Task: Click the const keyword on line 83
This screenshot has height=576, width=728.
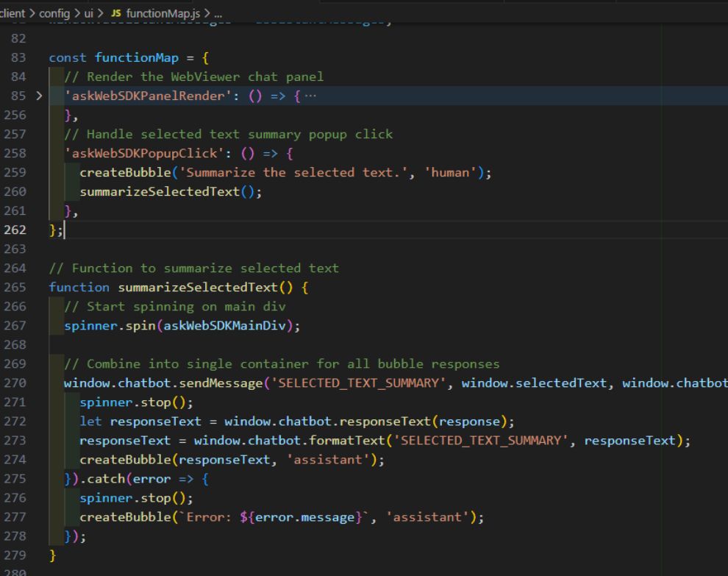Action: 68,57
